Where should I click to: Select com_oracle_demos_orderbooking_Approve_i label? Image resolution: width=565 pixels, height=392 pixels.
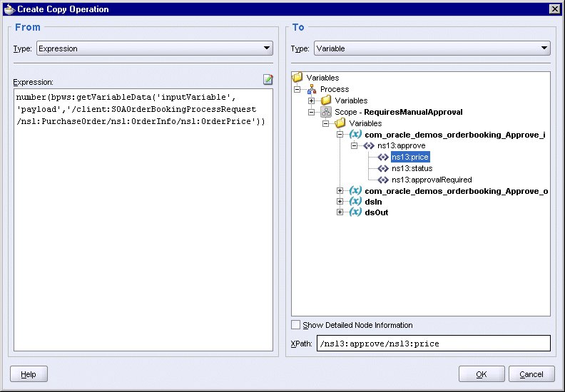point(455,135)
